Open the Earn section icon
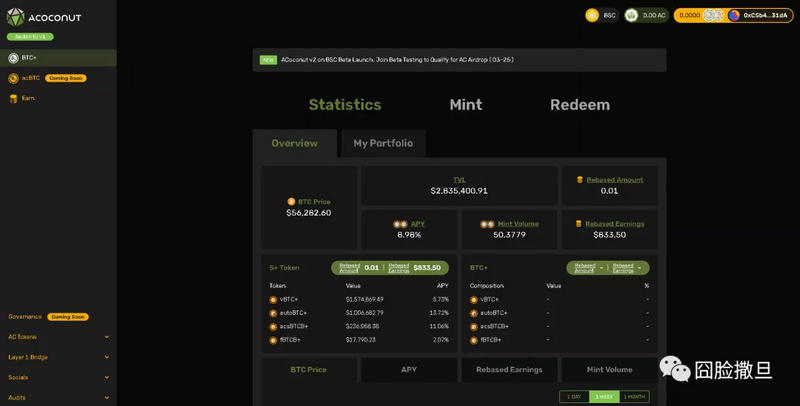This screenshot has height=406, width=800. 13,98
